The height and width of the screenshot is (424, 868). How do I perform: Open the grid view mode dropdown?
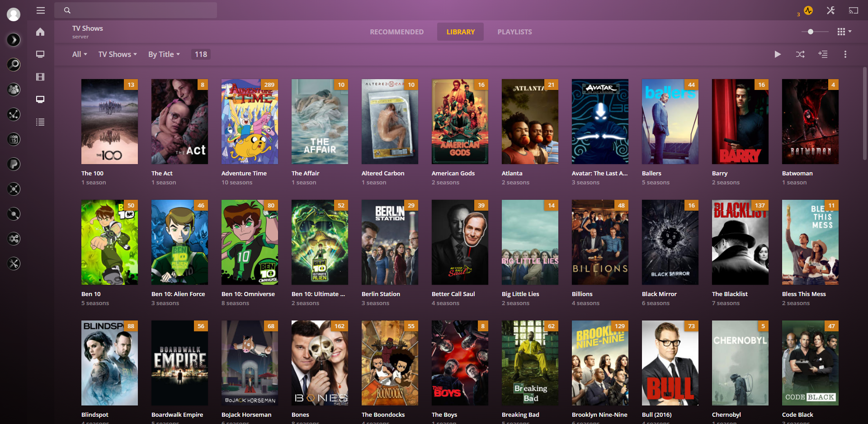844,32
